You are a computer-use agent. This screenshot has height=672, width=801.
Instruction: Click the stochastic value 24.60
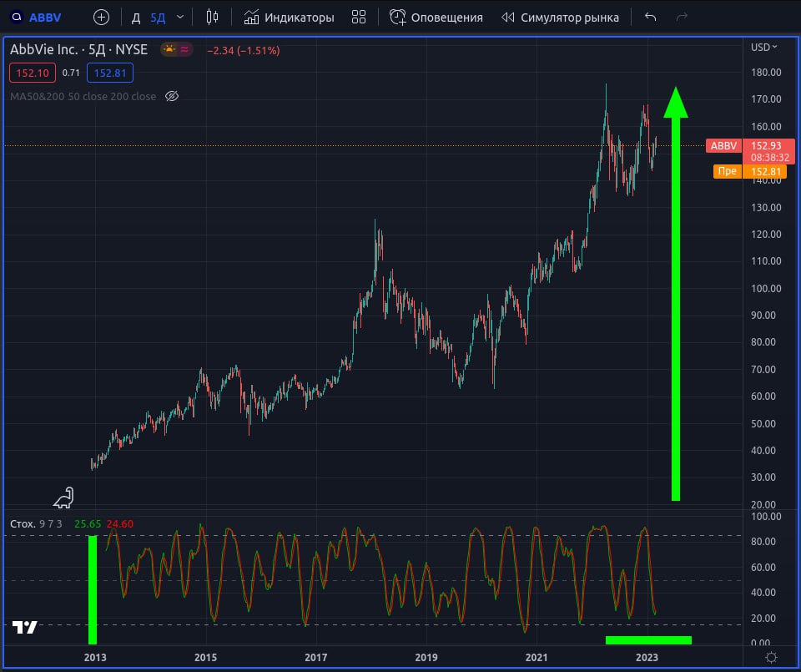[119, 523]
